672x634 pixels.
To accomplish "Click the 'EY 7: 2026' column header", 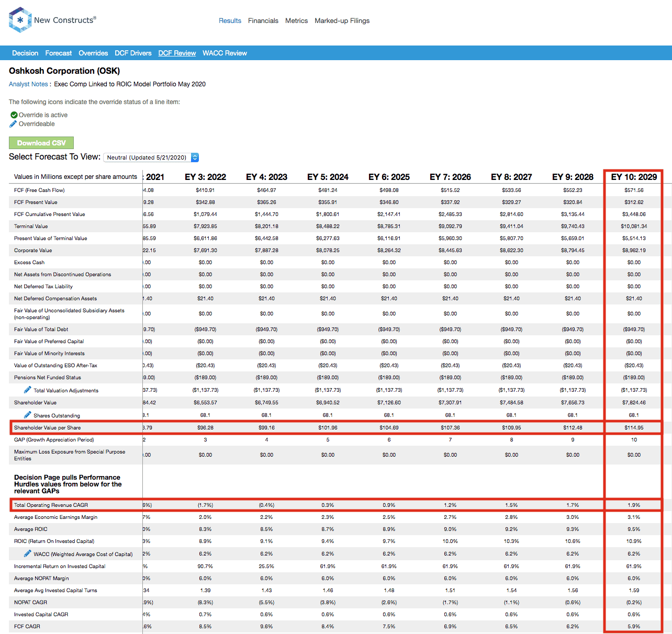I will [450, 177].
